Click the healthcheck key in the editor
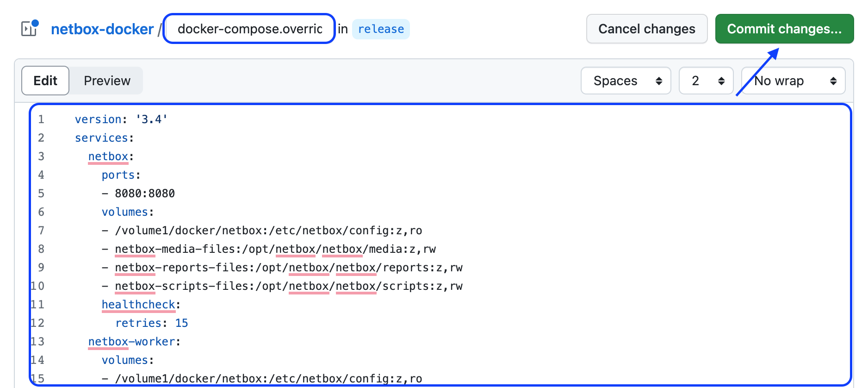This screenshot has width=868, height=388. (x=139, y=305)
